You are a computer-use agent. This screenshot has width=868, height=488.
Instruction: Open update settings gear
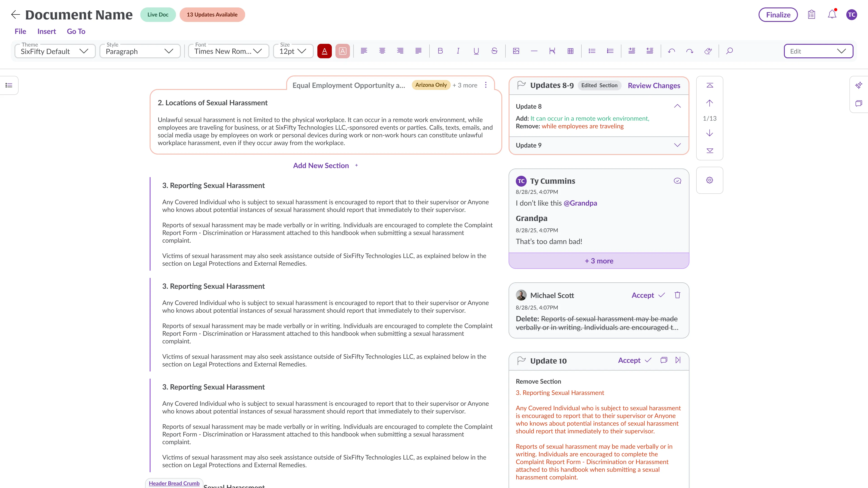point(710,180)
